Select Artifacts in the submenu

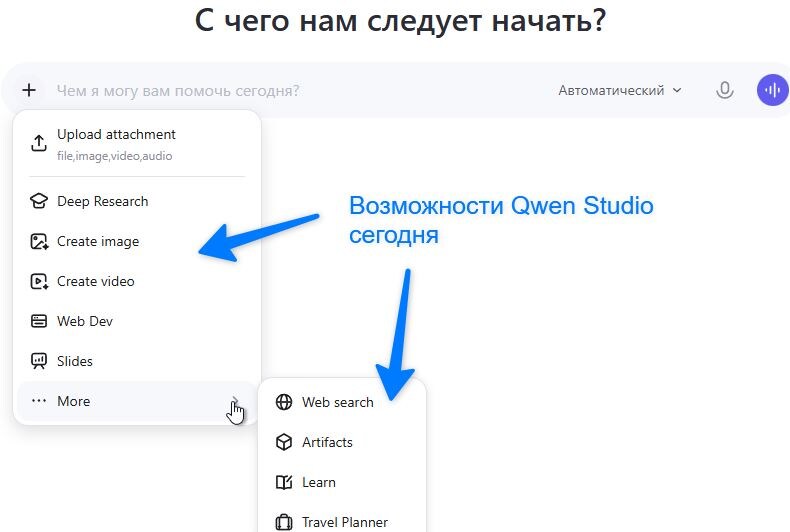pyautogui.click(x=342, y=442)
